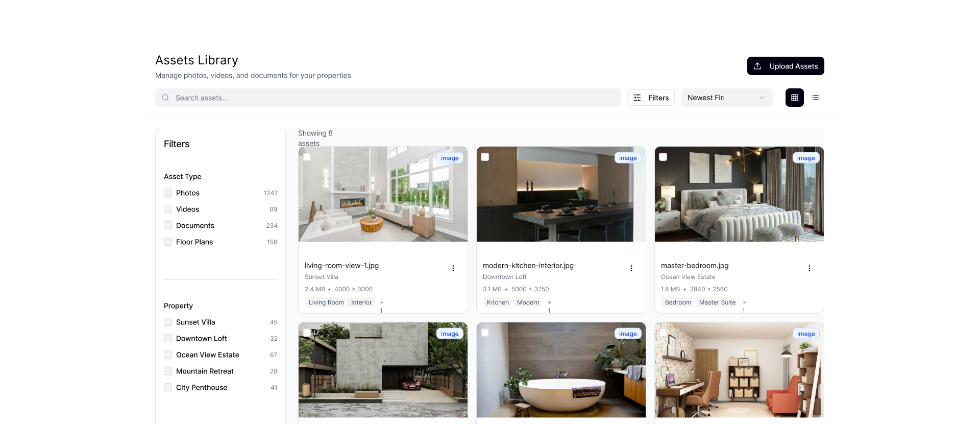Open the freestanding bathtub photo thumbnail
Image resolution: width=980 pixels, height=424 pixels.
click(561, 370)
